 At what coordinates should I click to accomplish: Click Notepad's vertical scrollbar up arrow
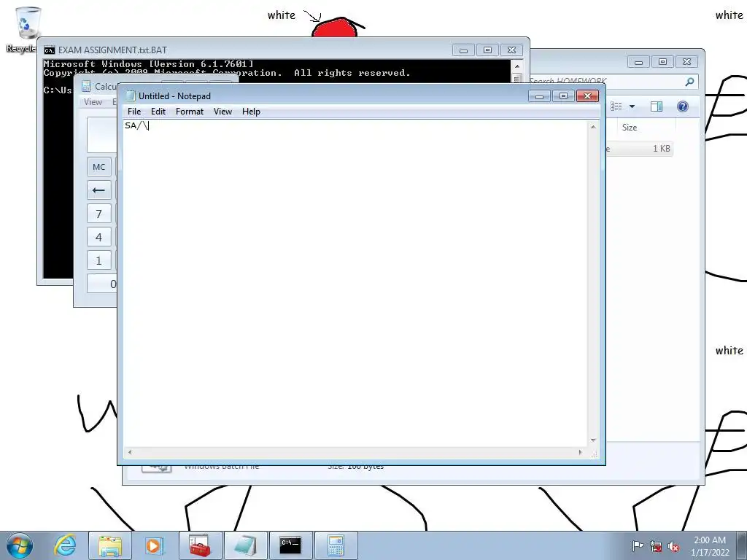pos(593,127)
